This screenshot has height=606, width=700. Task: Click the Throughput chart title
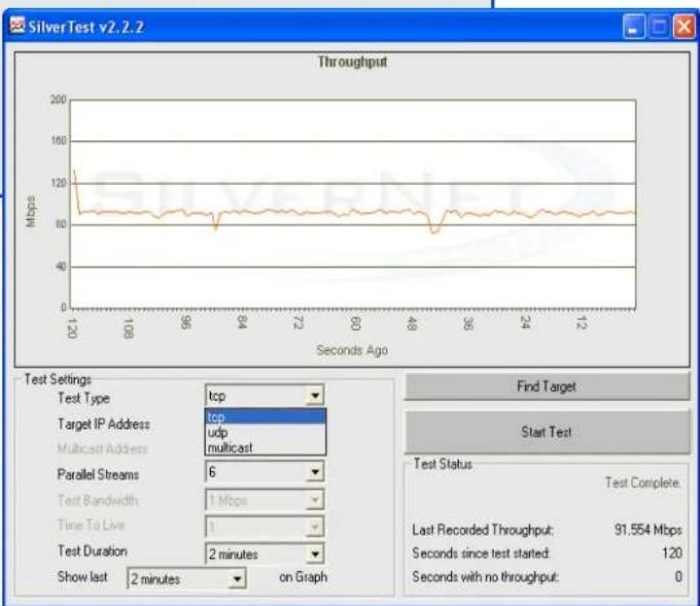tap(352, 61)
